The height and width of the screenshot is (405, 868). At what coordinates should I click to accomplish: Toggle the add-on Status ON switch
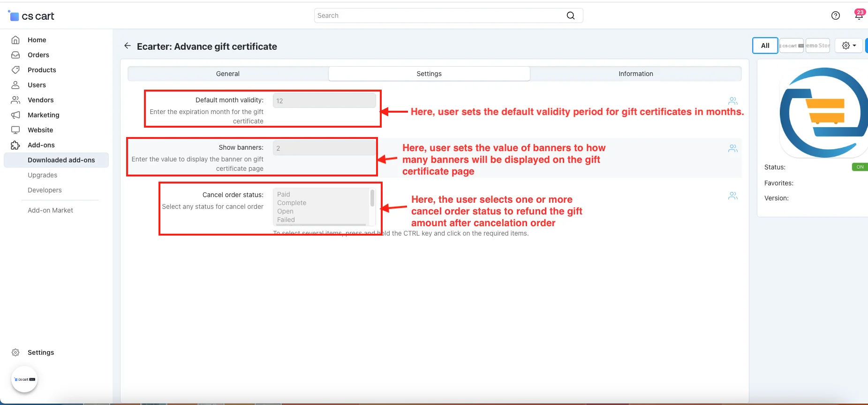pyautogui.click(x=860, y=167)
